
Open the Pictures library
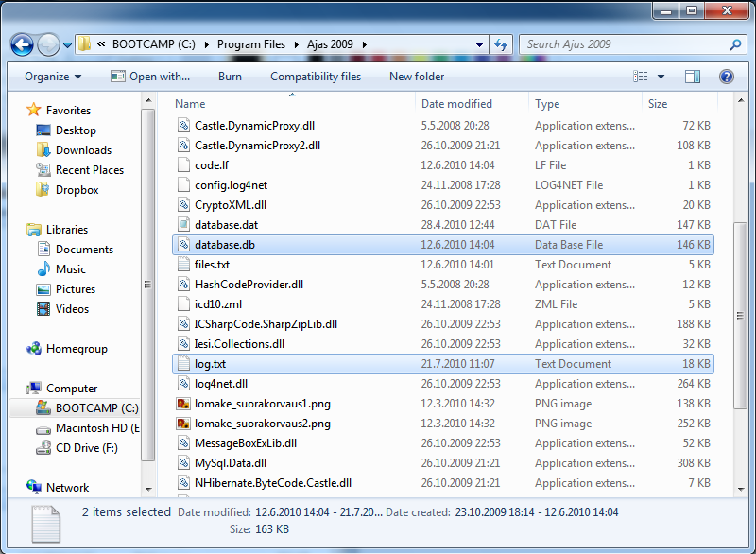pos(76,289)
